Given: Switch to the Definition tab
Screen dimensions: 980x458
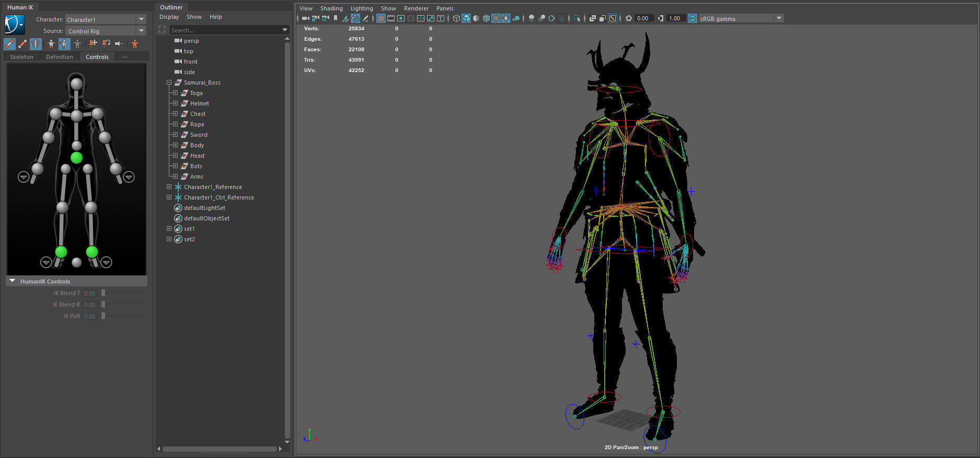Looking at the screenshot, I should click(60, 57).
